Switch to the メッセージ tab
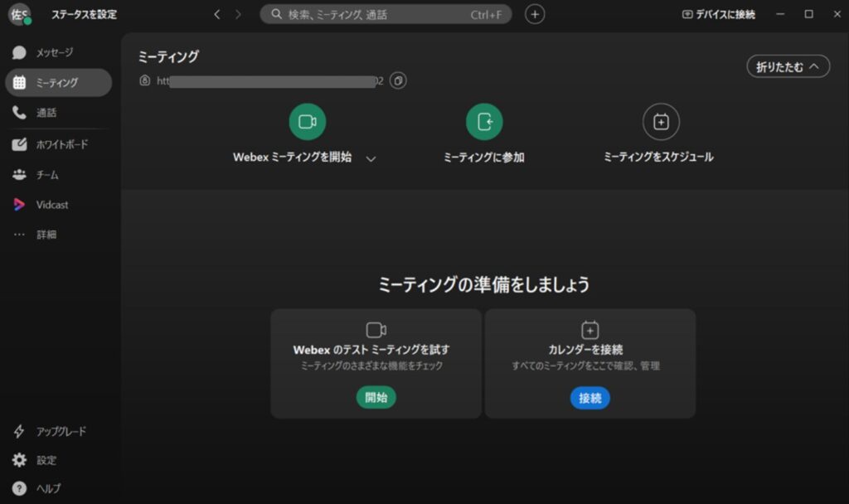Screen dimensions: 849x504 pyautogui.click(x=54, y=53)
